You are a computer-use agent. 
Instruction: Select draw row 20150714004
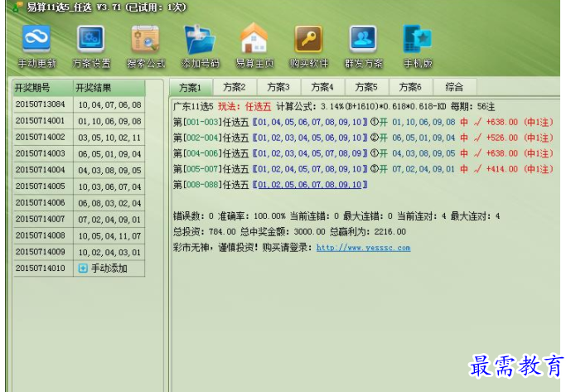tap(79, 170)
